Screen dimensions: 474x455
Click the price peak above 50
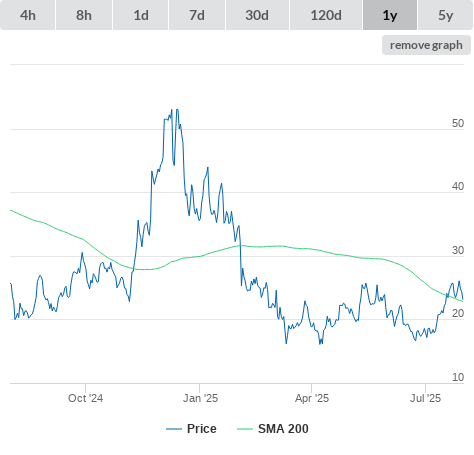pos(177,110)
